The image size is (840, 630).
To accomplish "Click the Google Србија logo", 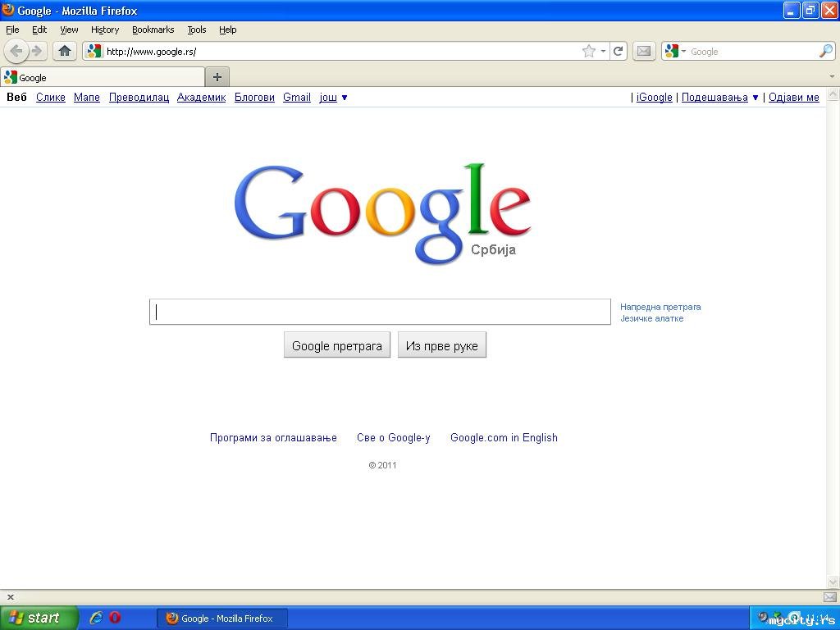I will pyautogui.click(x=382, y=214).
